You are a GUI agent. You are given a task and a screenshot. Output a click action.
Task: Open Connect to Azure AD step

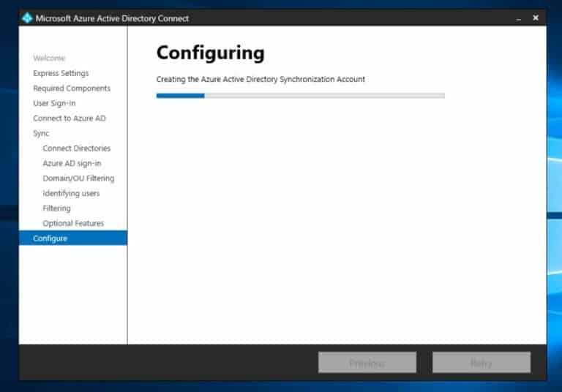70,118
